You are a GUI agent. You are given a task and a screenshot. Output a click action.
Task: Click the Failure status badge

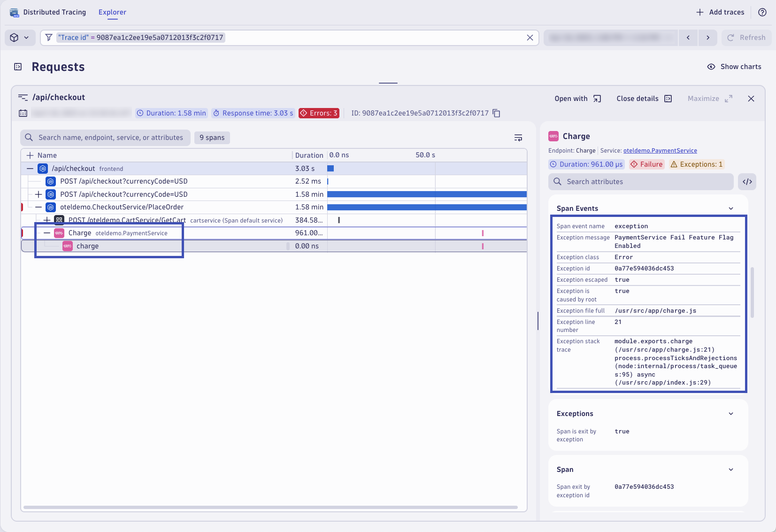646,164
